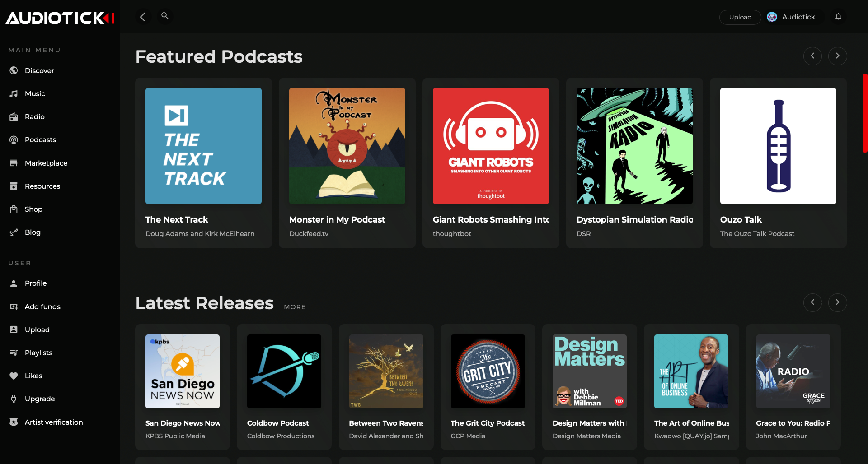Advance Latest Releases carousel forward
Screen dimensions: 868x464
coord(837,302)
